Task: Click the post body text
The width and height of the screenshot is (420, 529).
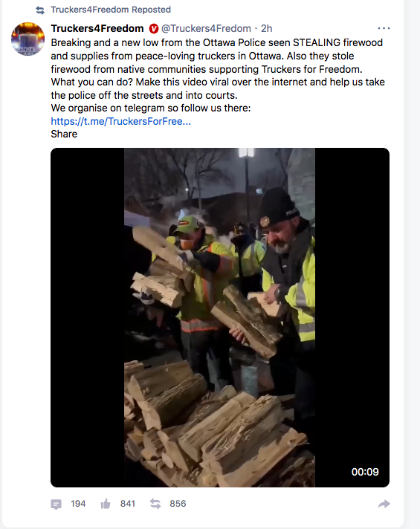Action: [218, 75]
